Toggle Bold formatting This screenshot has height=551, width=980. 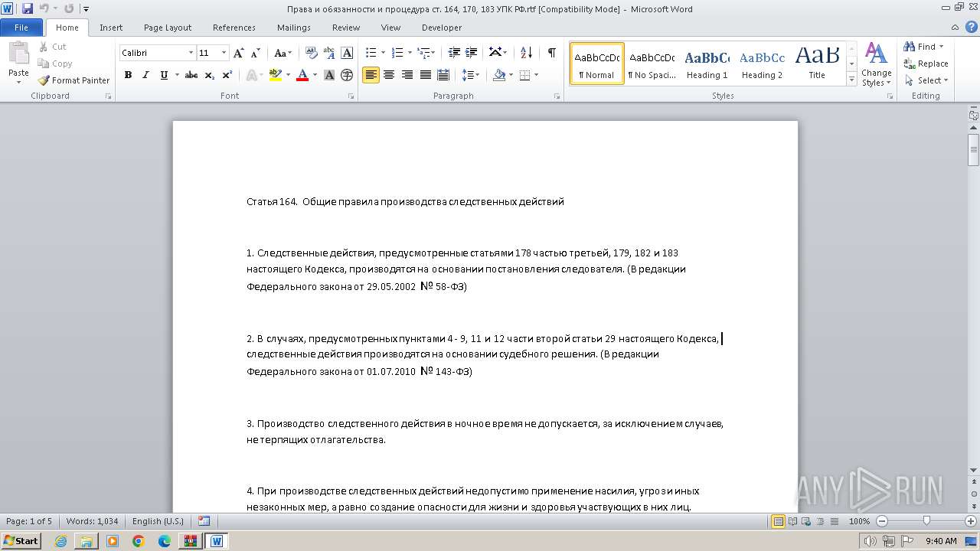click(128, 75)
